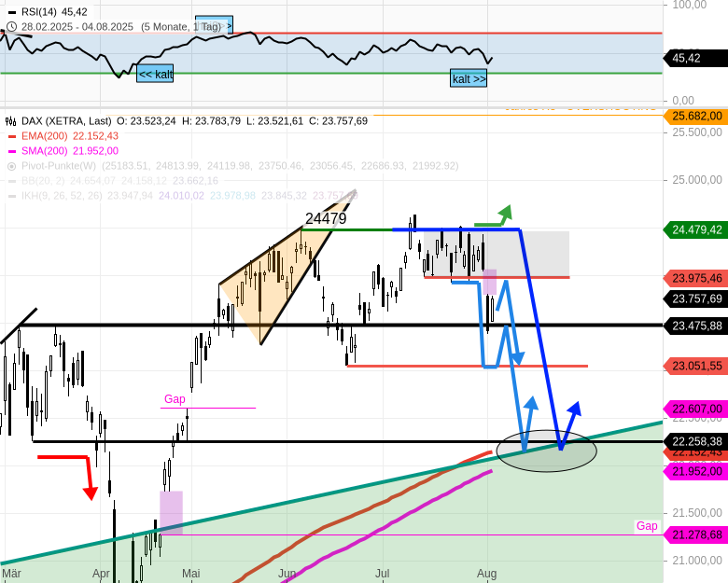
Task: Click the green price tag 24.479,42
Action: tap(694, 229)
